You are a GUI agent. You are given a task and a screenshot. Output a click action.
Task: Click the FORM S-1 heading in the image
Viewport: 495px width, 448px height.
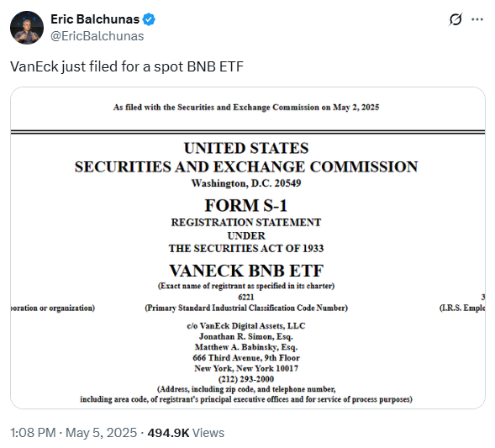point(246,206)
